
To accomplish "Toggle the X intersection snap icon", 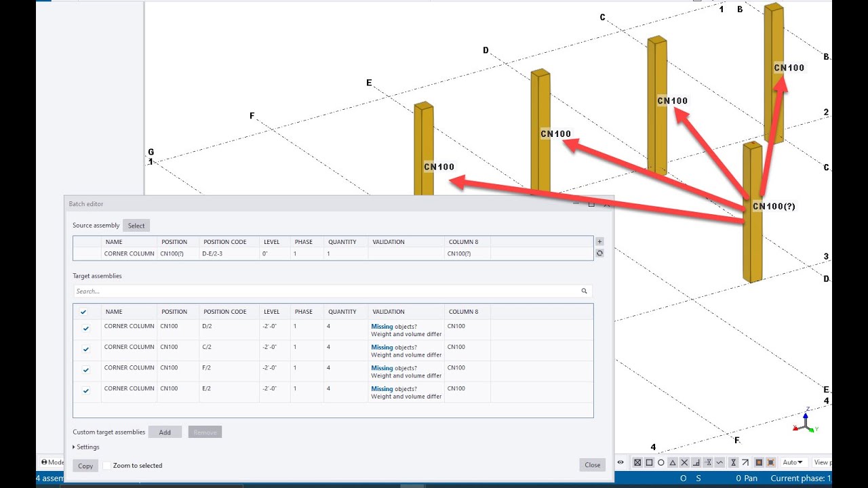I will point(684,462).
